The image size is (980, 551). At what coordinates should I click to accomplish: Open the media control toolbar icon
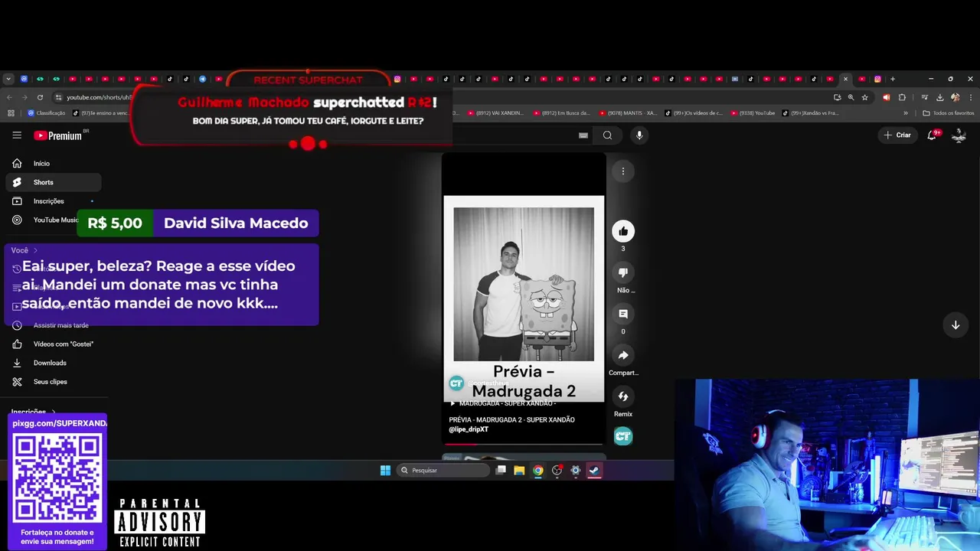(x=924, y=97)
